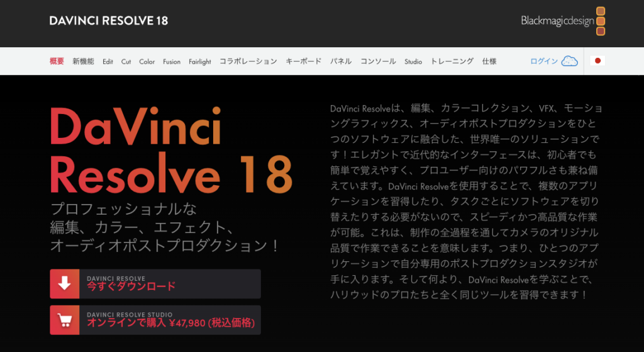Open the Japan flag region selector
Viewport: 644px width, 352px height.
coord(597,61)
